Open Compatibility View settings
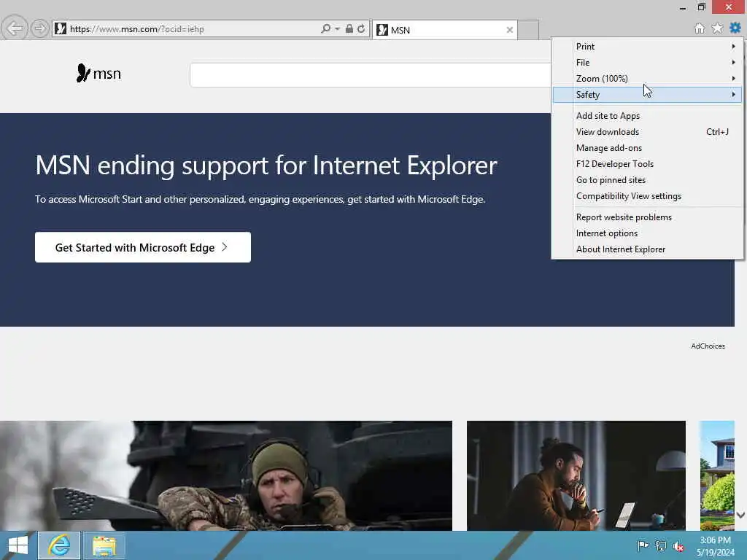This screenshot has width=747, height=560. [647, 196]
